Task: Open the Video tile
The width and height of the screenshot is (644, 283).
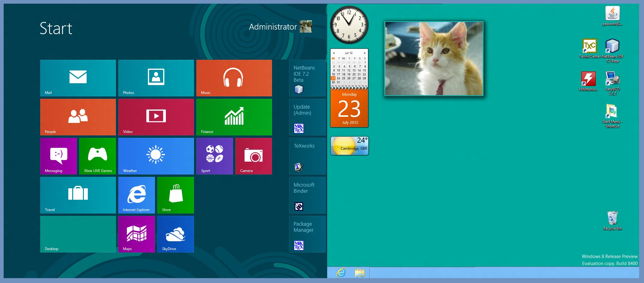Action: click(x=156, y=117)
